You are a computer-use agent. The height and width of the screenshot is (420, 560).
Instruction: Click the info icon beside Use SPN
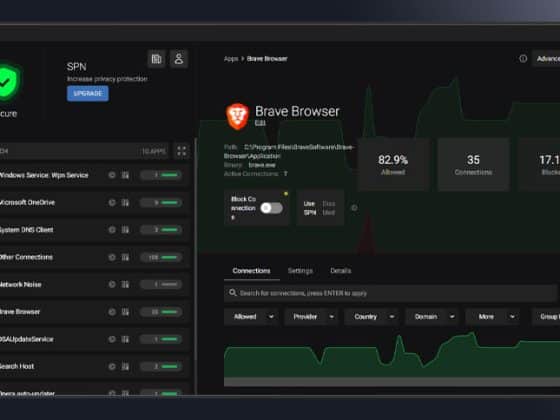[354, 208]
